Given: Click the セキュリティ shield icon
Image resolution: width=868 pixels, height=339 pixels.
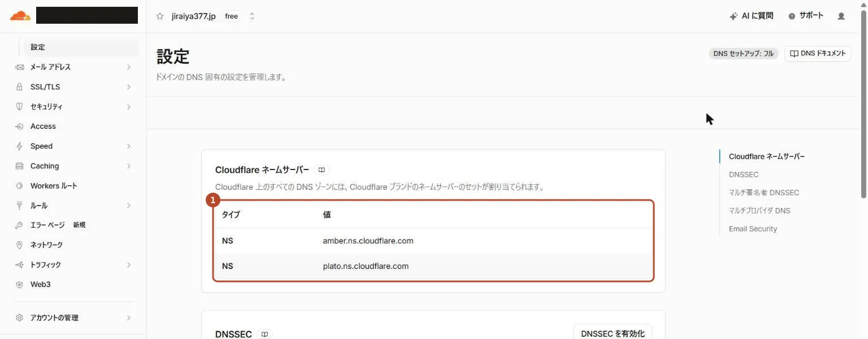Looking at the screenshot, I should pos(20,107).
